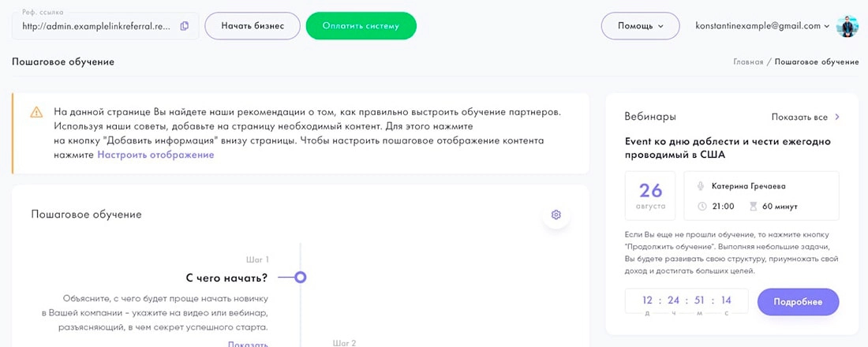Open the 'Event ко дню доблести' webinar title
Image resolution: width=868 pixels, height=347 pixels.
pos(728,147)
